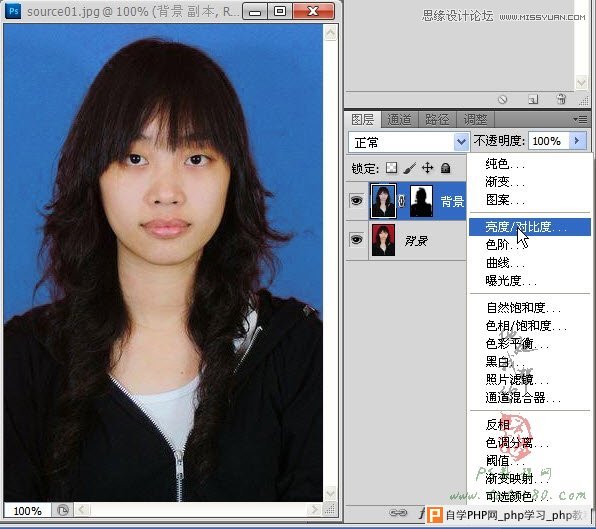Toggle lock all padlock icon
The height and width of the screenshot is (529, 596).
(x=445, y=168)
